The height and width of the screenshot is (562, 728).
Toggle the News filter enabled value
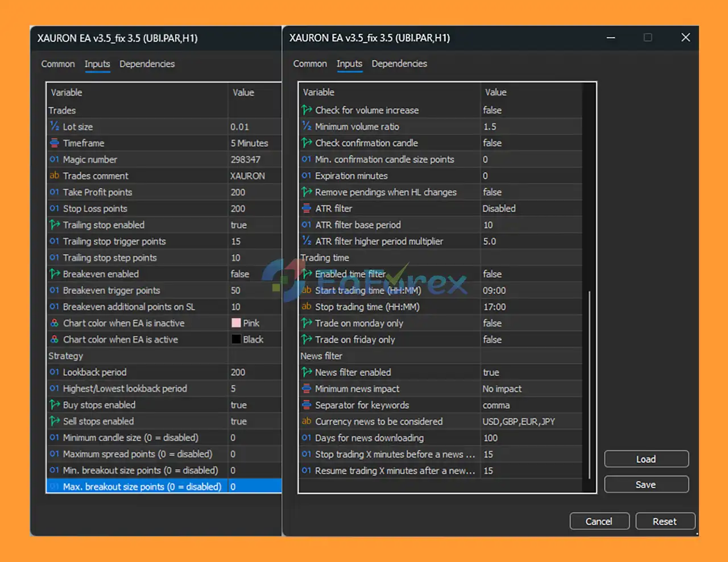tap(491, 373)
